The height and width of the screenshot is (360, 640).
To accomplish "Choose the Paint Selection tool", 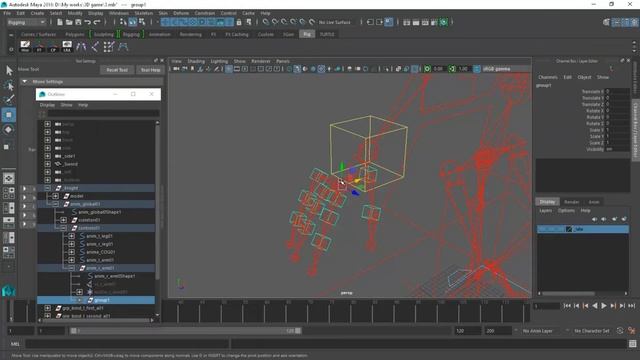I will [x=9, y=100].
